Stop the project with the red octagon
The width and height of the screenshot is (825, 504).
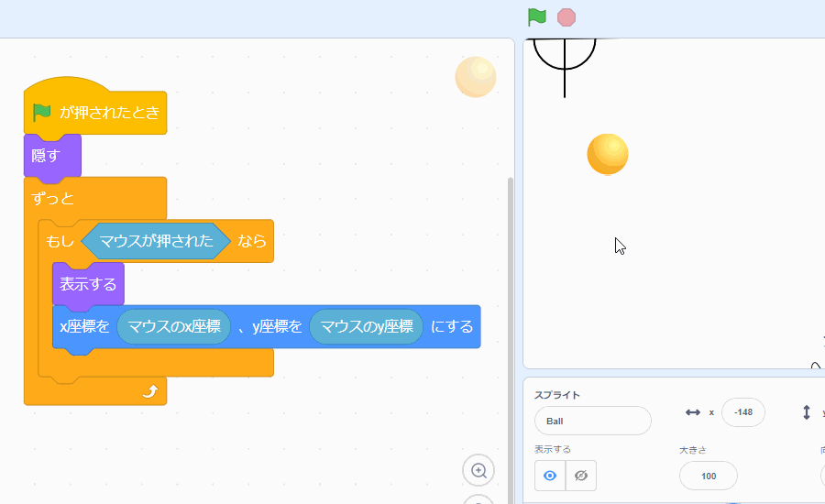(x=566, y=17)
